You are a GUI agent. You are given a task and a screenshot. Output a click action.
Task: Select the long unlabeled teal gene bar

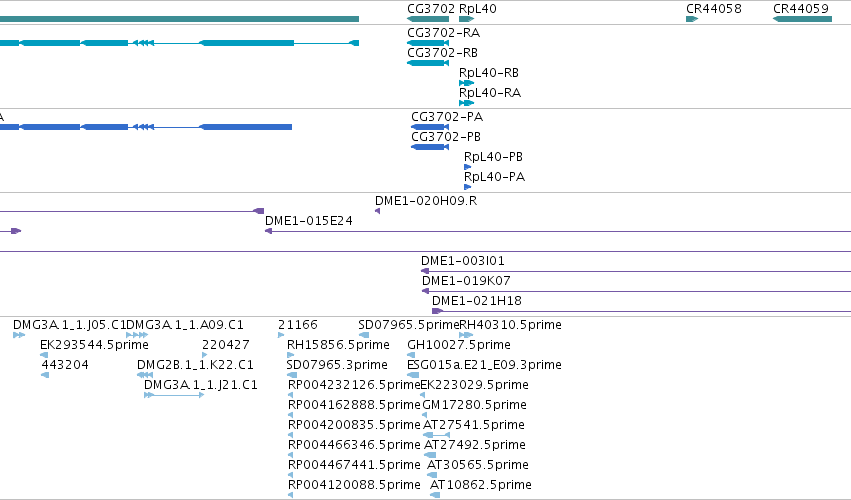coord(179,19)
